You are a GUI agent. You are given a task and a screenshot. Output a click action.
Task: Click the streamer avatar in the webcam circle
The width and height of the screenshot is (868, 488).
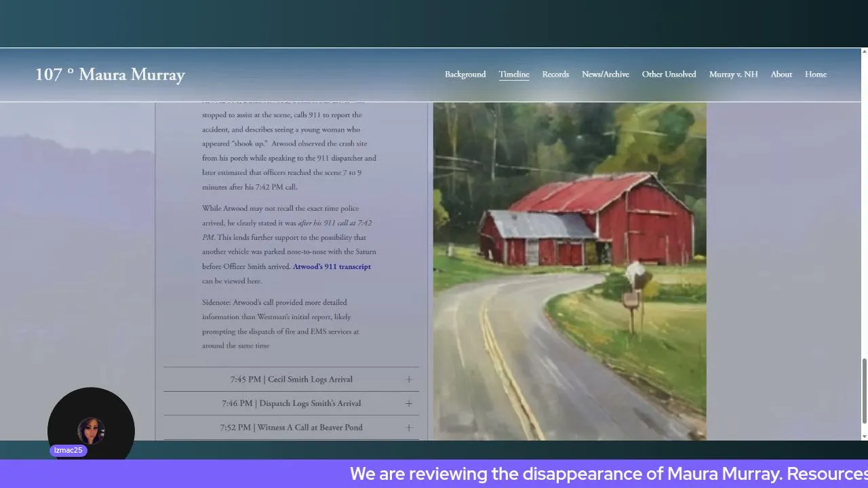coord(91,430)
